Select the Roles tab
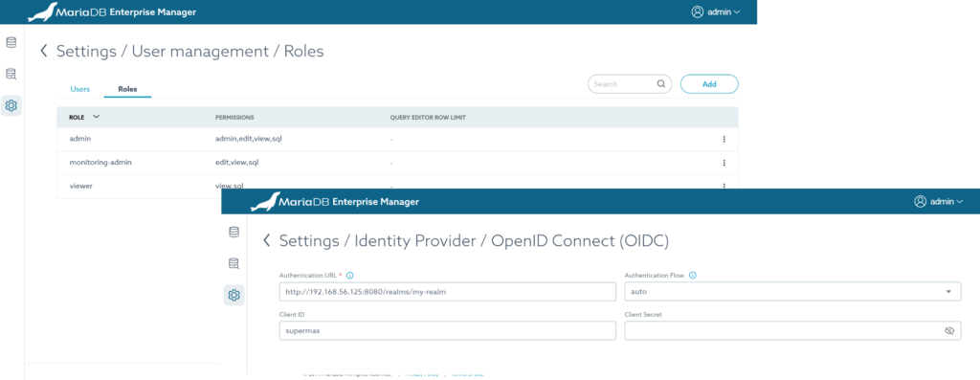 (x=127, y=89)
